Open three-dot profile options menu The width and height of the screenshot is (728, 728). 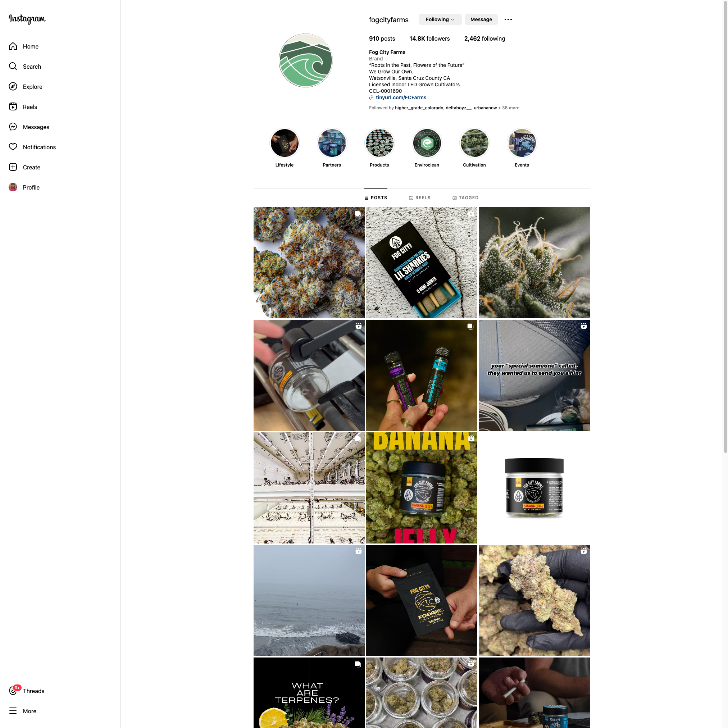[x=508, y=19]
